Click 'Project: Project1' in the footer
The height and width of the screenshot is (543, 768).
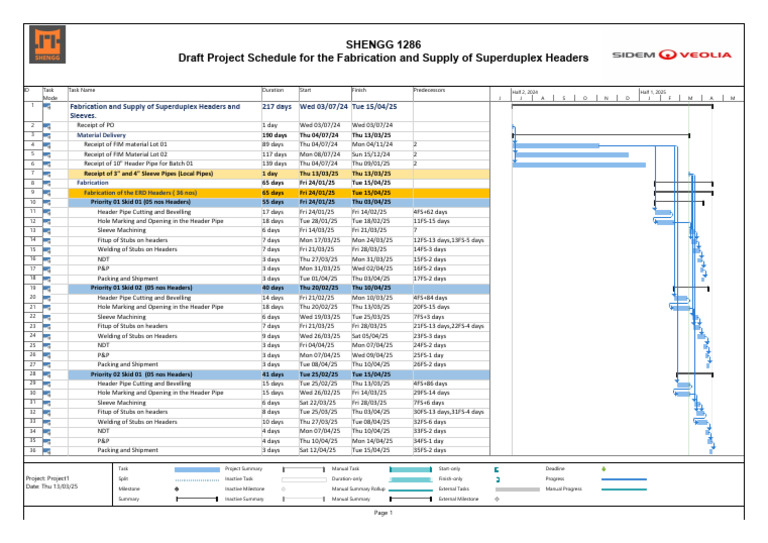[48, 478]
